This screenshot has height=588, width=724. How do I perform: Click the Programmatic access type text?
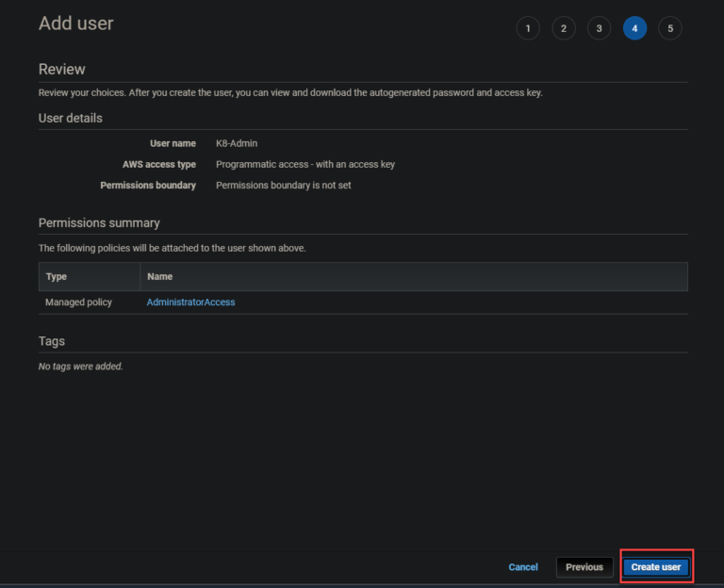tap(304, 164)
